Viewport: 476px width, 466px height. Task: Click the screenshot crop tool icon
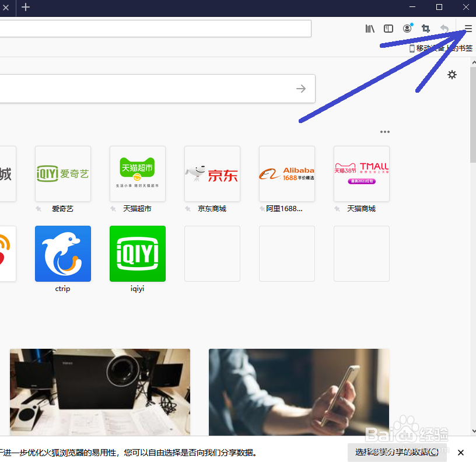pyautogui.click(x=426, y=29)
